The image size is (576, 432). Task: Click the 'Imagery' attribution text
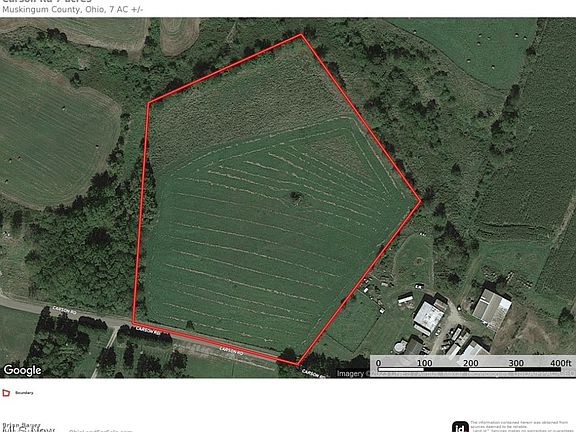[350, 373]
